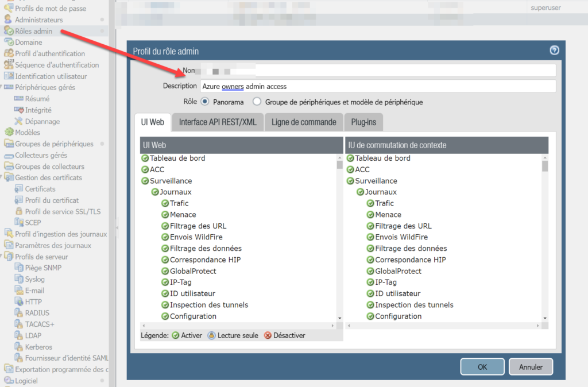
Task: Click the Logiciel icon in sidebar
Action: click(x=9, y=381)
